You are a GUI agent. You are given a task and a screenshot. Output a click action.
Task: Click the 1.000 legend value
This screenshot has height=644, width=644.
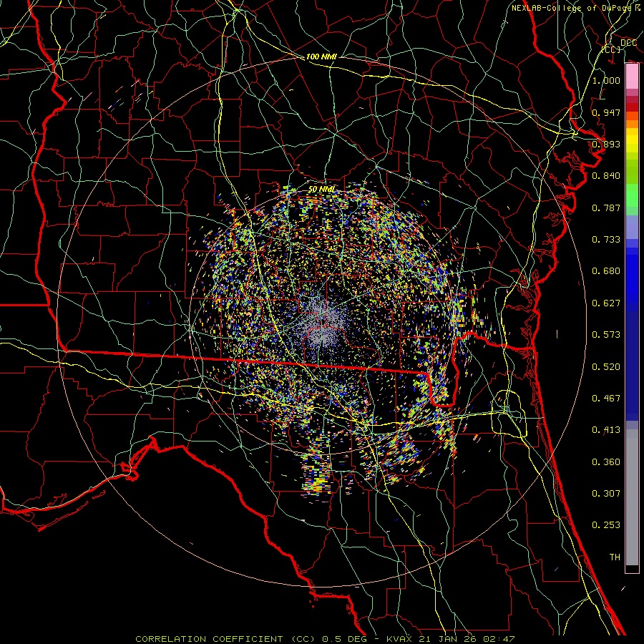(x=606, y=80)
